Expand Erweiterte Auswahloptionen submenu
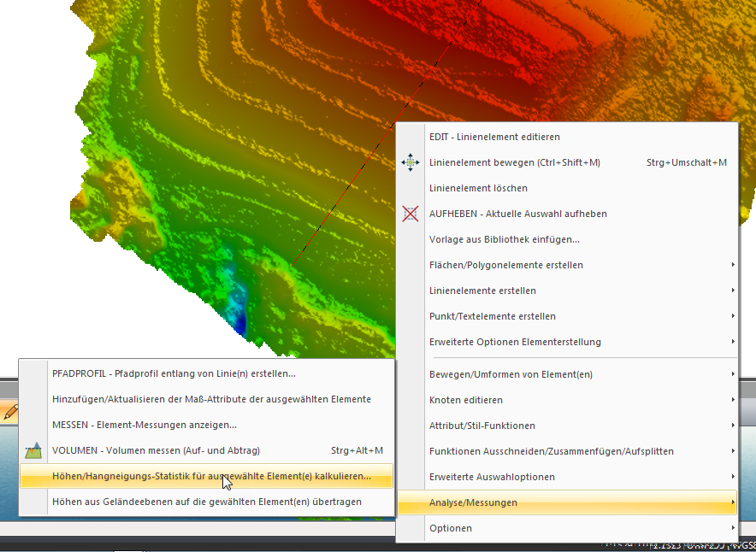Screen dimensions: 756x552 click(567, 477)
